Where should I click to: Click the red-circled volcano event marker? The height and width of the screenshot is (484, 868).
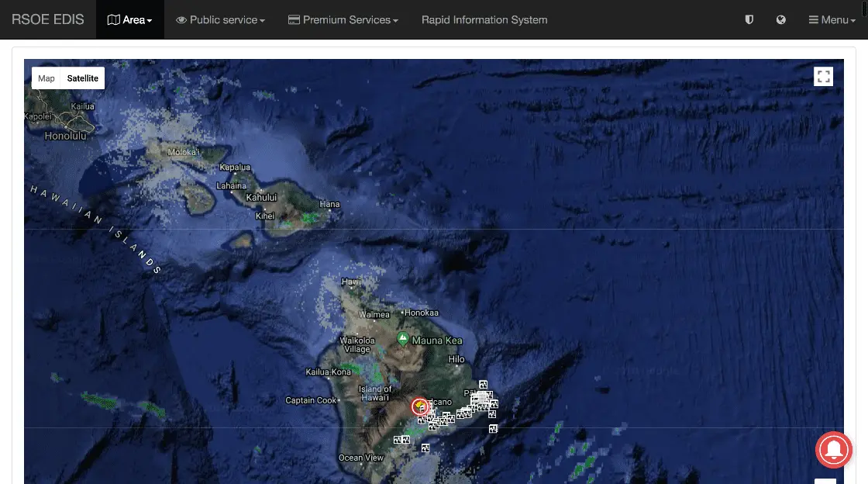click(x=420, y=406)
